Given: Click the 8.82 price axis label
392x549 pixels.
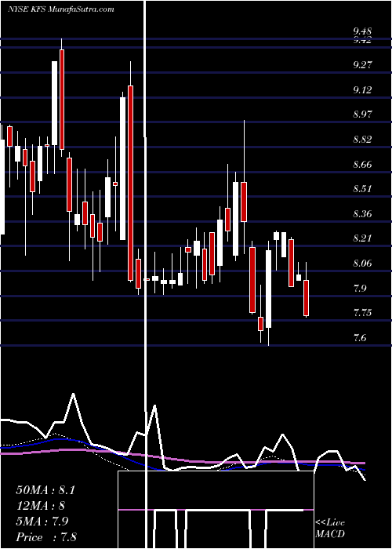Looking at the screenshot, I should click(x=362, y=140).
